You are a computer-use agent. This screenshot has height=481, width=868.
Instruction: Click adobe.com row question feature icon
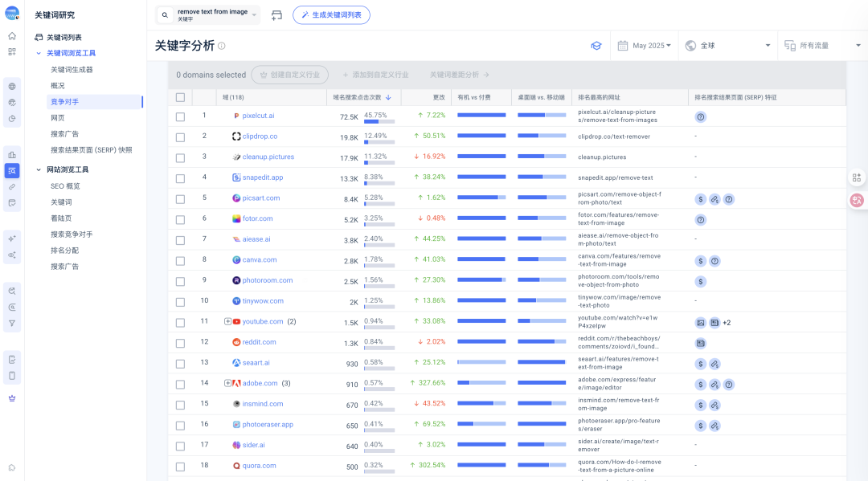coord(729,385)
